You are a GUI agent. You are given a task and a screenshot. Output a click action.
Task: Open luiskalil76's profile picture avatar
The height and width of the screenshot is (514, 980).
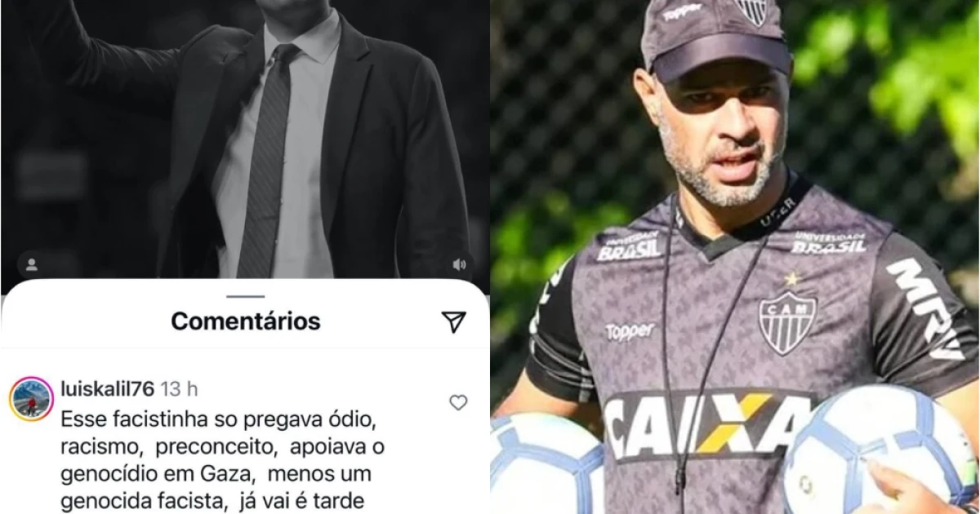click(31, 399)
